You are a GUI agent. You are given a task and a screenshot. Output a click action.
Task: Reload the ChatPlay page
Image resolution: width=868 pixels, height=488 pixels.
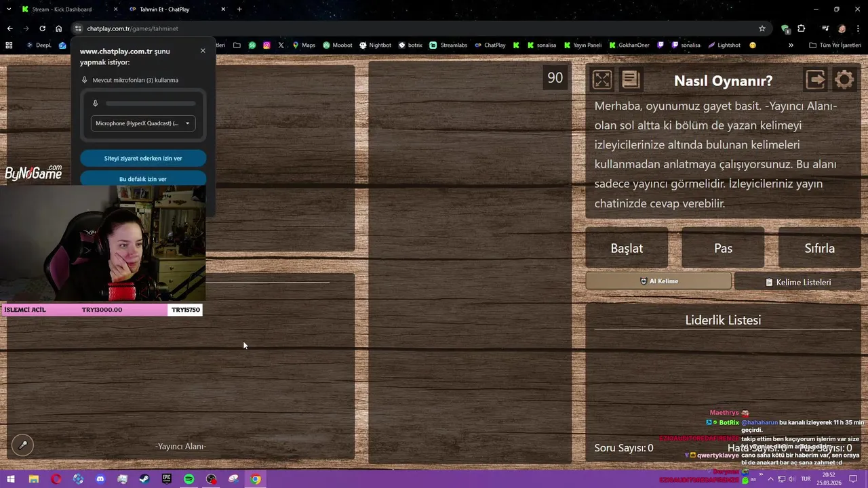pyautogui.click(x=42, y=28)
